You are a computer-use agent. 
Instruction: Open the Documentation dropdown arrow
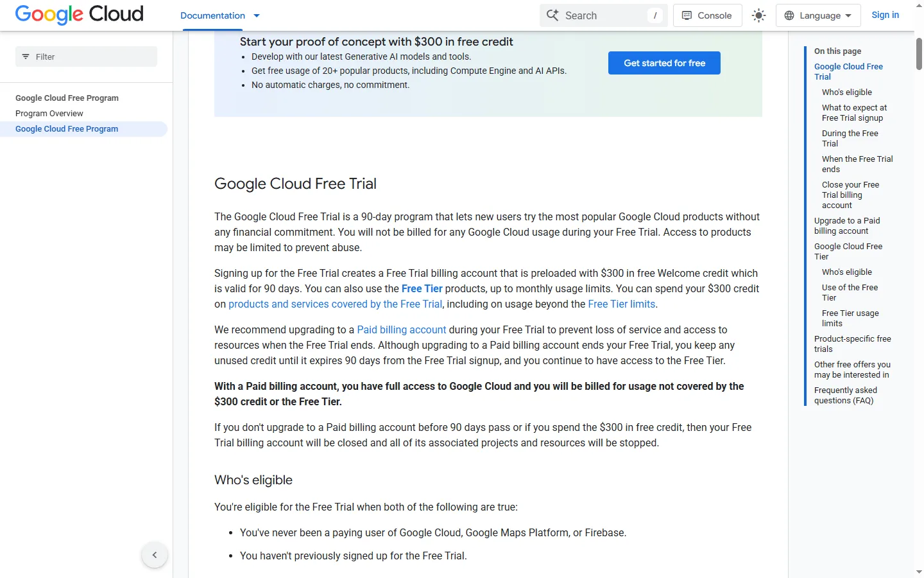257,15
